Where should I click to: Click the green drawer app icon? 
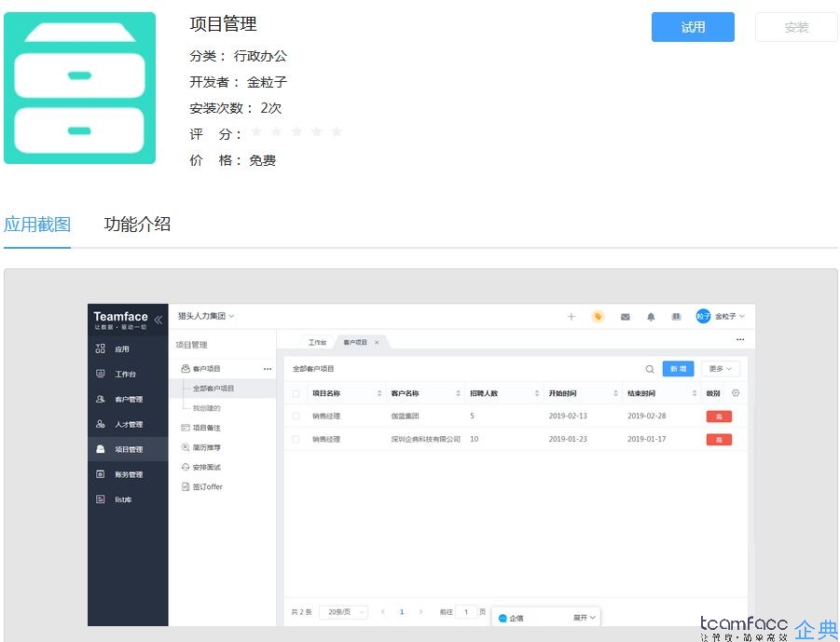[x=80, y=88]
